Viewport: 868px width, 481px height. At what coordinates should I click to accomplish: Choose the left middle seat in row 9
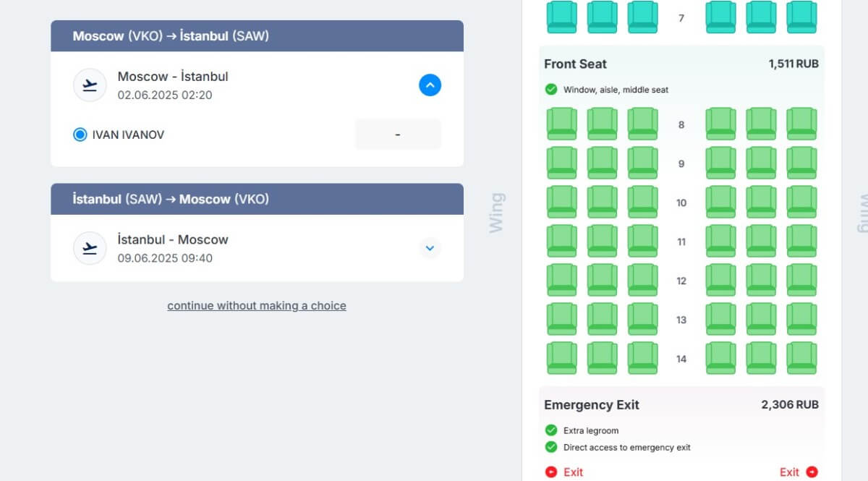coord(602,163)
